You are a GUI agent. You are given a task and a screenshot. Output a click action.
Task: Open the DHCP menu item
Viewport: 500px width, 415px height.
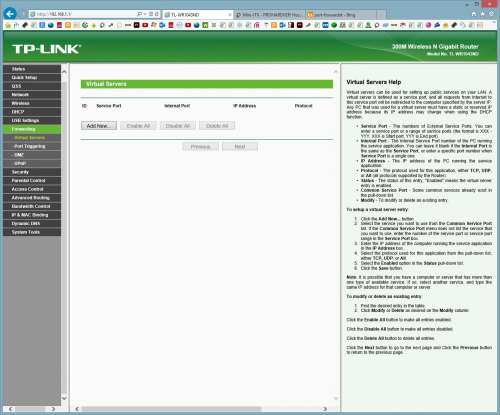pyautogui.click(x=32, y=112)
